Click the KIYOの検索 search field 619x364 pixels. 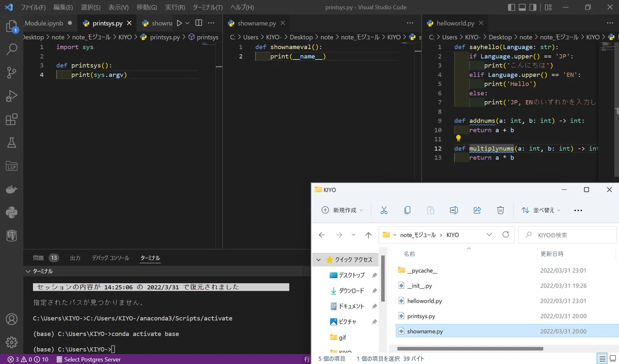[x=567, y=235]
